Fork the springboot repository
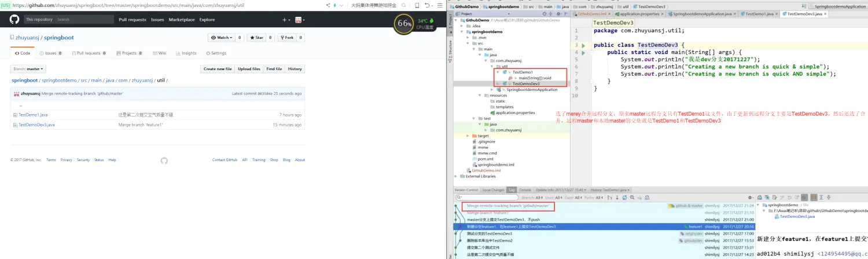 (x=288, y=38)
